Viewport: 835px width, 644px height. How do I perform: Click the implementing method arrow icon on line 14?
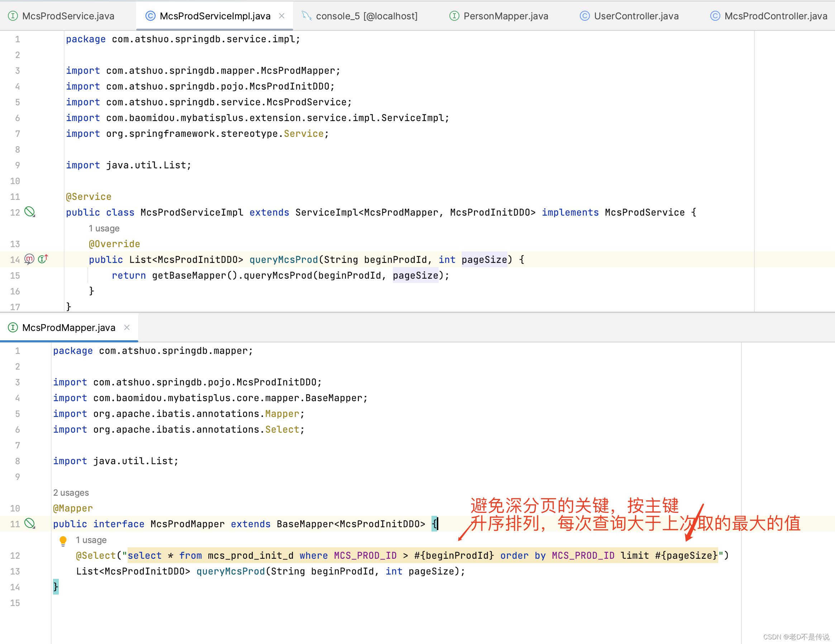pos(43,259)
